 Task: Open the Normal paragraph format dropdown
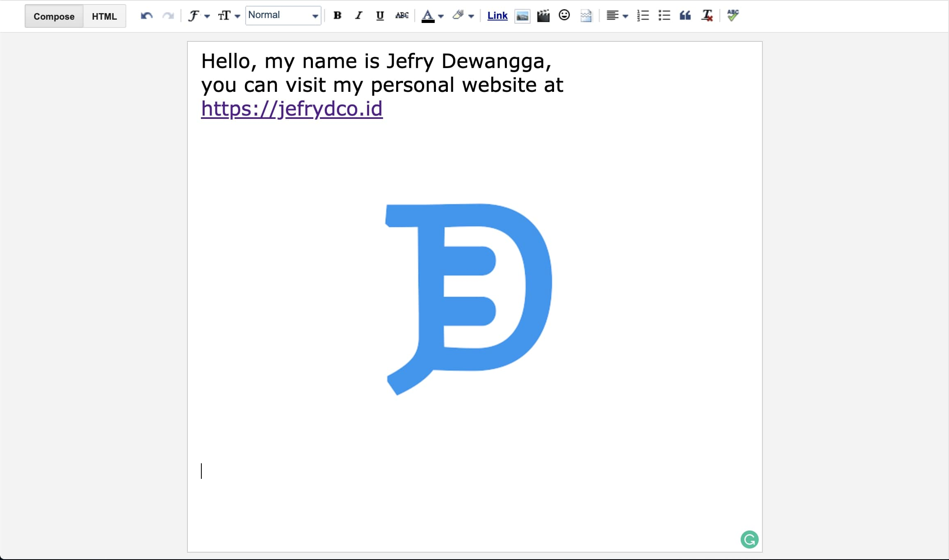283,16
